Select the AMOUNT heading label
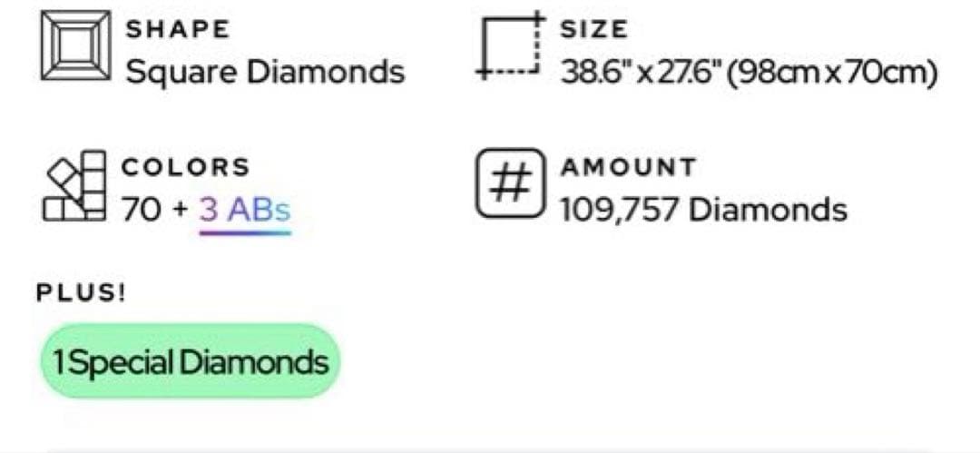 coord(628,167)
